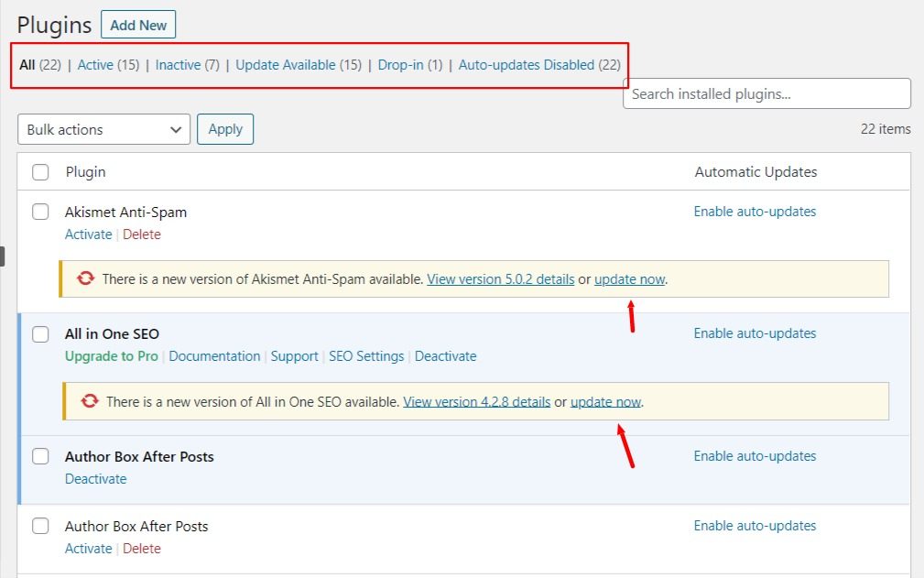Show Update Available plugins
This screenshot has width=924, height=578.
pyautogui.click(x=286, y=65)
